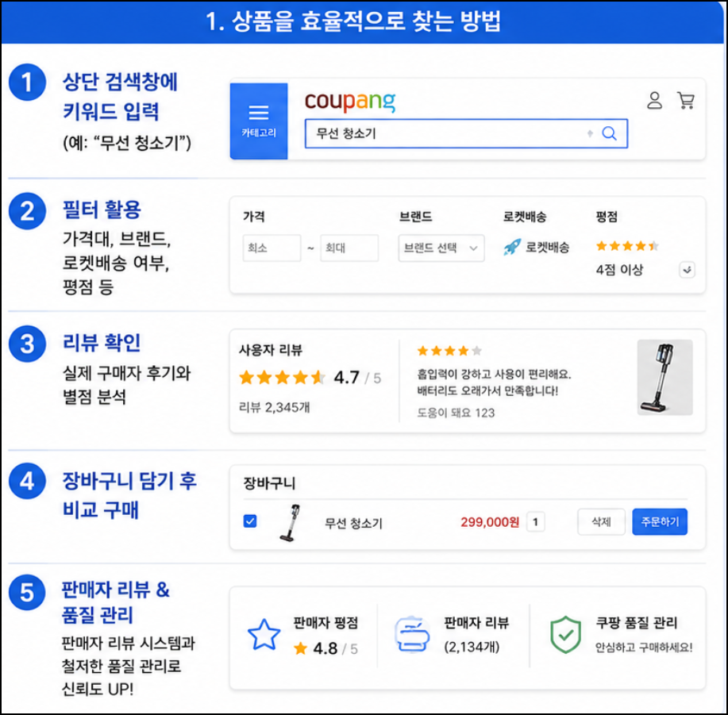
Task: Click the 최대 price input field
Action: [x=349, y=248]
